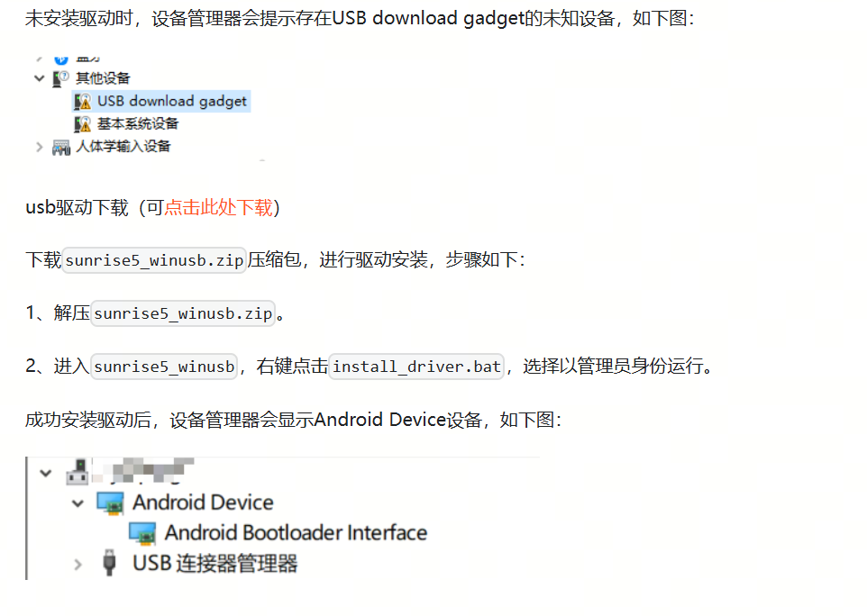Click the 基本系统设备 warning icon
Image resolution: width=867 pixels, height=616 pixels.
(x=82, y=124)
